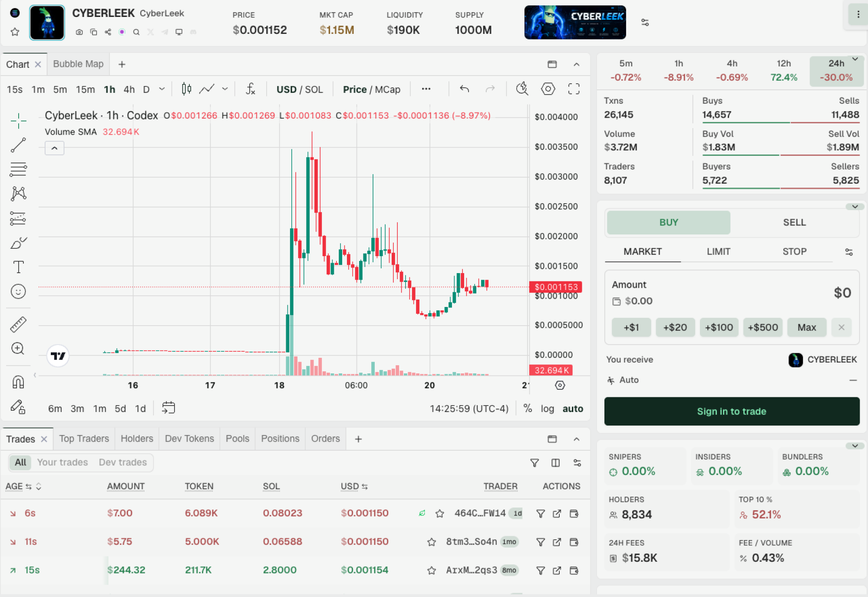
Task: Select the 1h stats period showing -8.91%
Action: point(678,70)
